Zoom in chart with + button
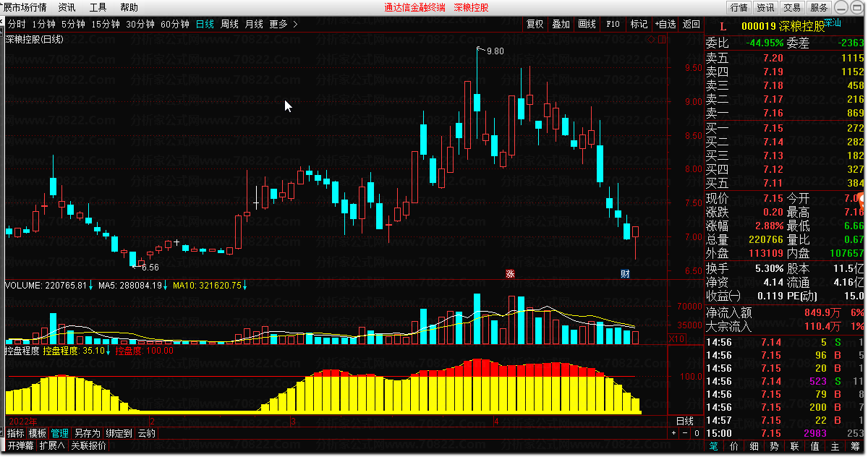The height and width of the screenshot is (457, 868). pyautogui.click(x=673, y=433)
